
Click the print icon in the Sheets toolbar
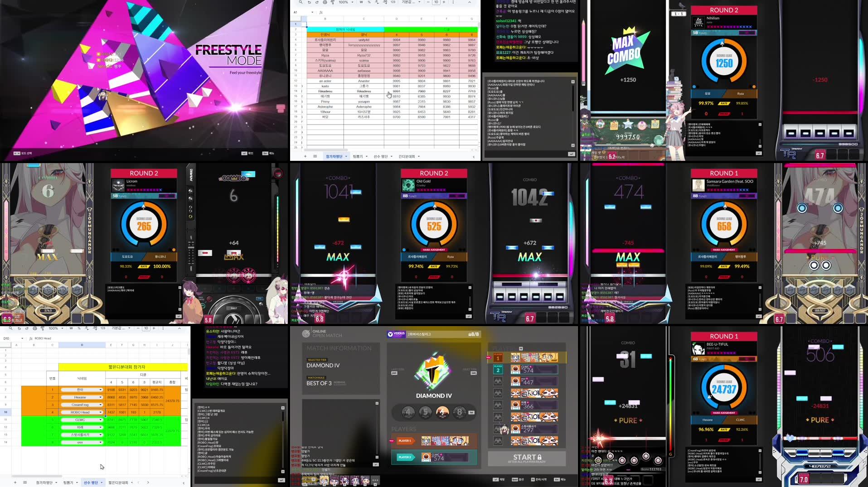click(325, 2)
